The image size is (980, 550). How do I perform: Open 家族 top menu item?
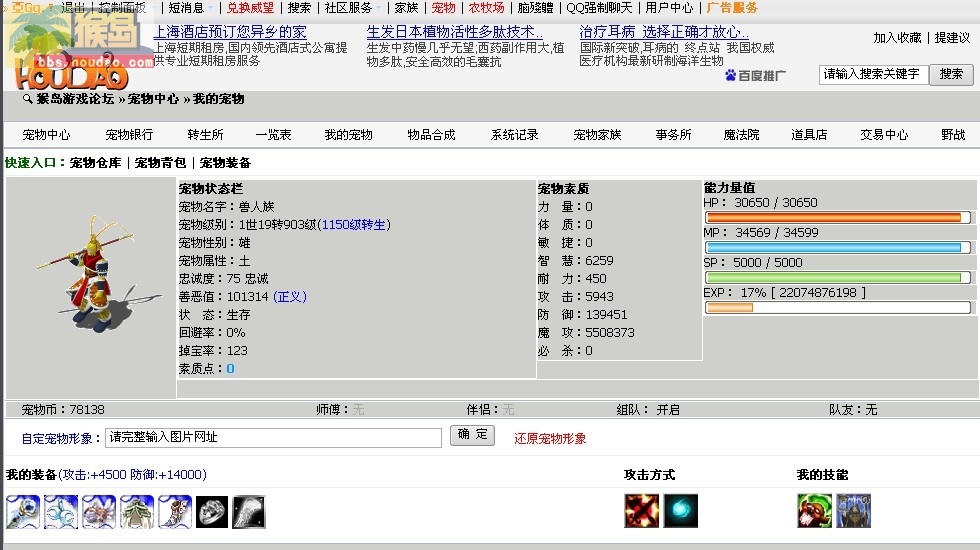point(406,8)
